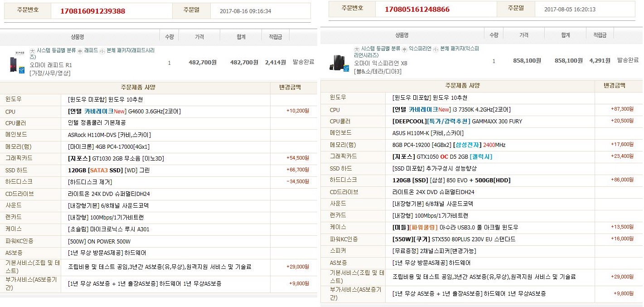Select order number 170816091239388

[x=93, y=11]
